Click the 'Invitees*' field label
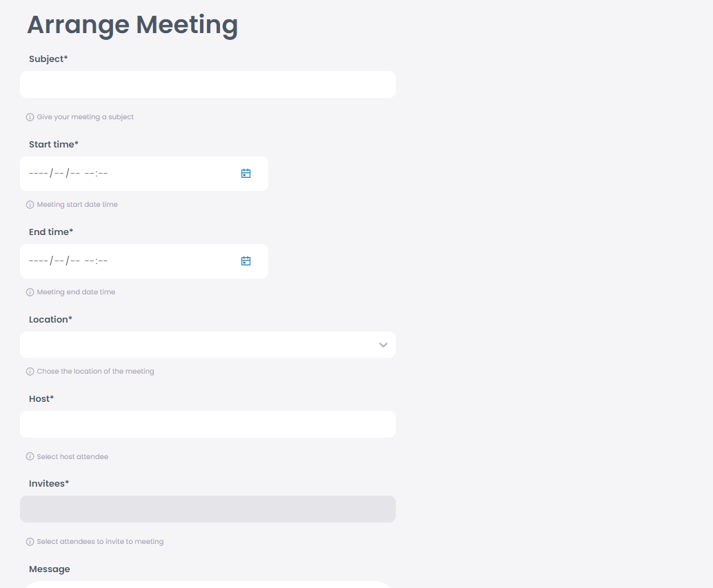Viewport: 713px width, 588px height. coord(49,483)
